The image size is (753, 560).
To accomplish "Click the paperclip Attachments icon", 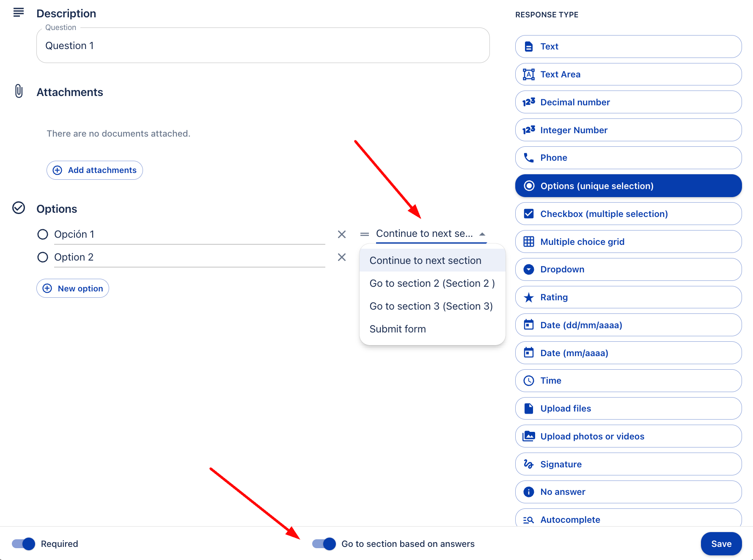I will (x=19, y=91).
